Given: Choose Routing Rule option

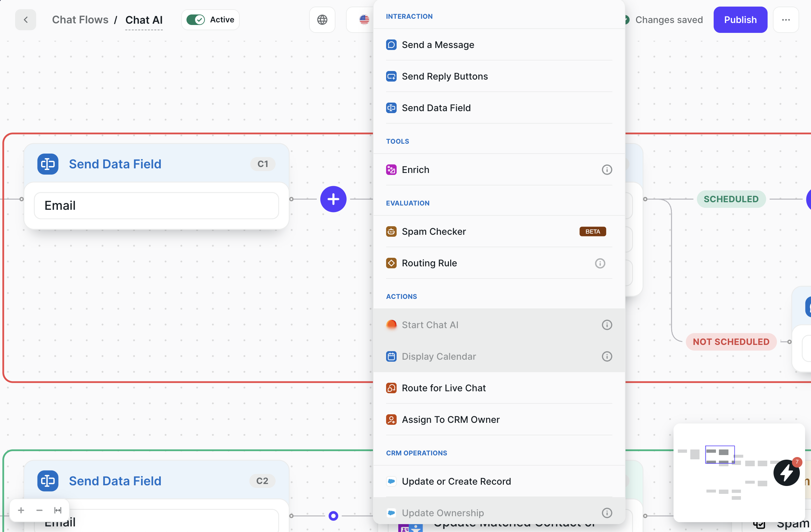Looking at the screenshot, I should click(x=499, y=263).
